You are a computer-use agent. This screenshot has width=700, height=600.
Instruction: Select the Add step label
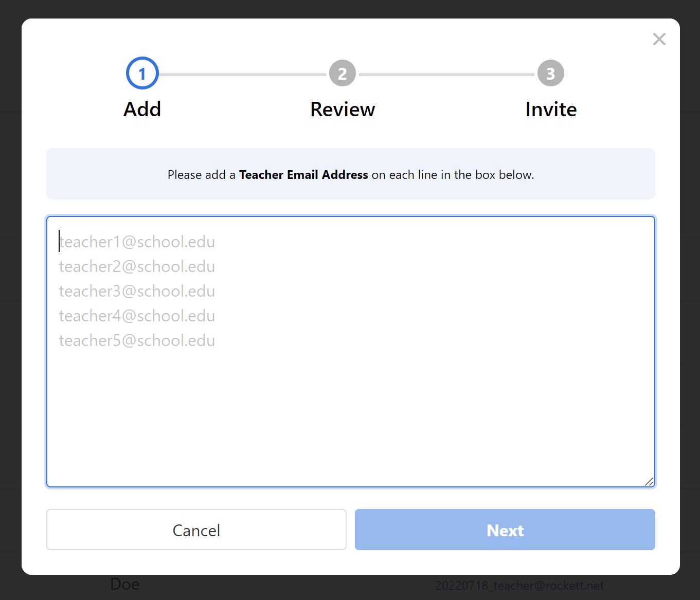pyautogui.click(x=142, y=110)
